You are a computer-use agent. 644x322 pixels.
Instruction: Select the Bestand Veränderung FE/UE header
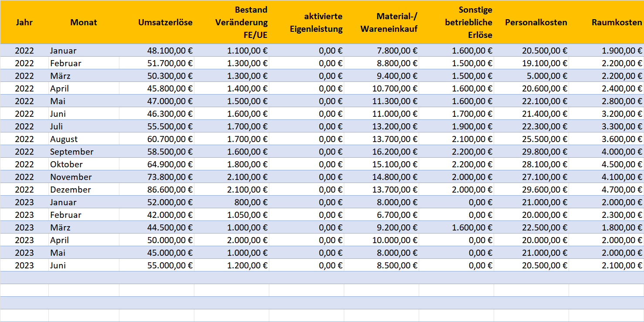[x=241, y=22]
